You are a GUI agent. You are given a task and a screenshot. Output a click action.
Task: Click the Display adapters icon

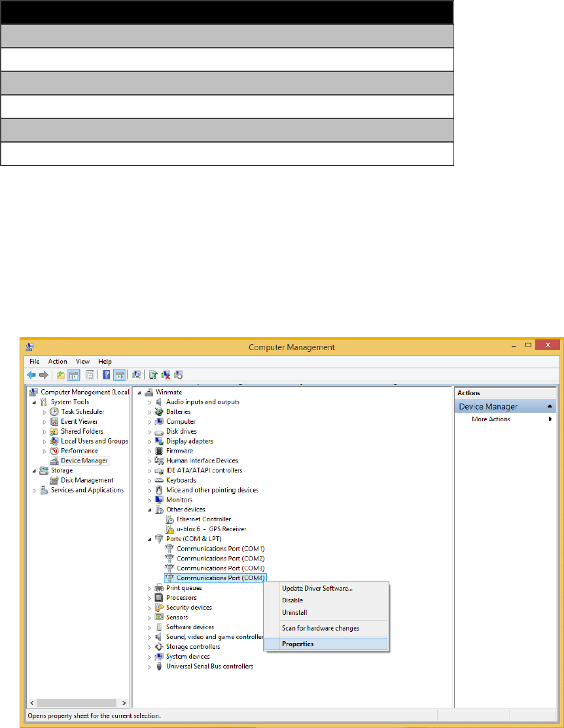pos(159,441)
